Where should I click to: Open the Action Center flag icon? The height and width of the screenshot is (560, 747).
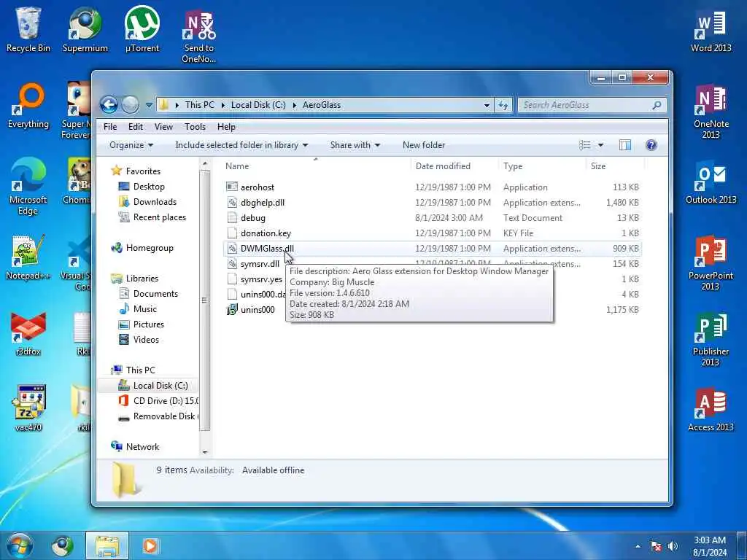[656, 546]
